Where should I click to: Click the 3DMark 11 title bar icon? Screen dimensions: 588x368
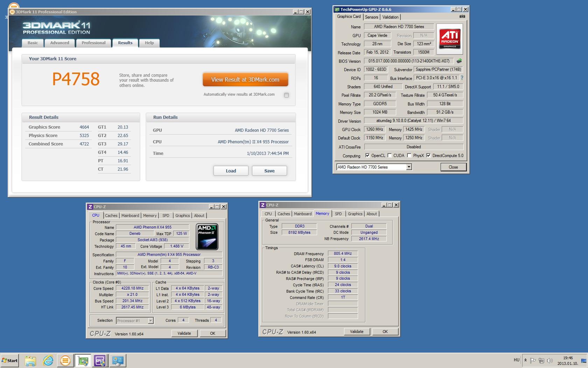coord(12,12)
